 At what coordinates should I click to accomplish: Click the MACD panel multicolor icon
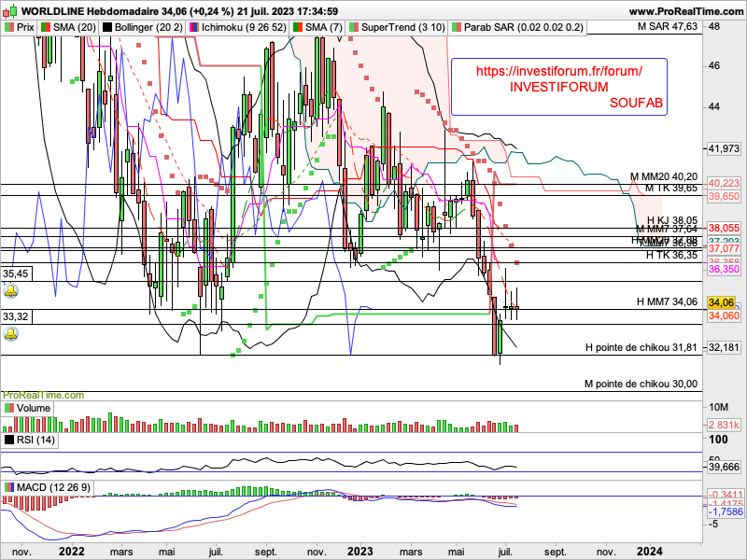coord(9,487)
